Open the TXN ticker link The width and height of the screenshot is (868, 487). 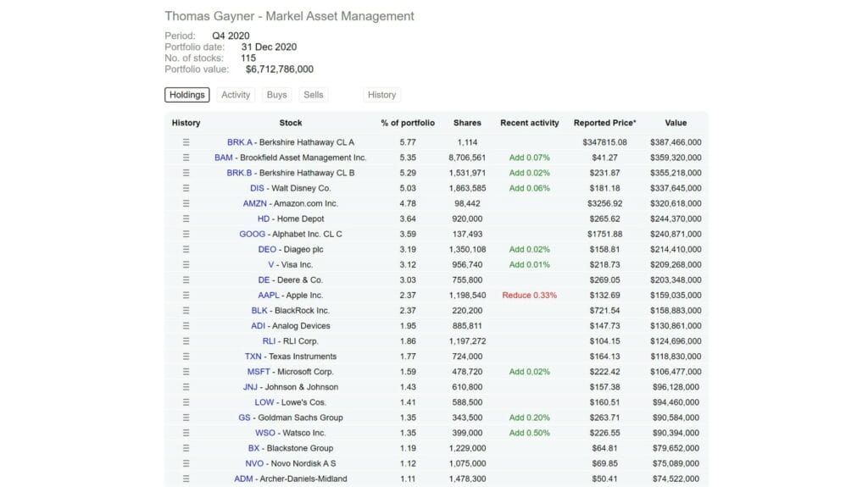point(253,357)
